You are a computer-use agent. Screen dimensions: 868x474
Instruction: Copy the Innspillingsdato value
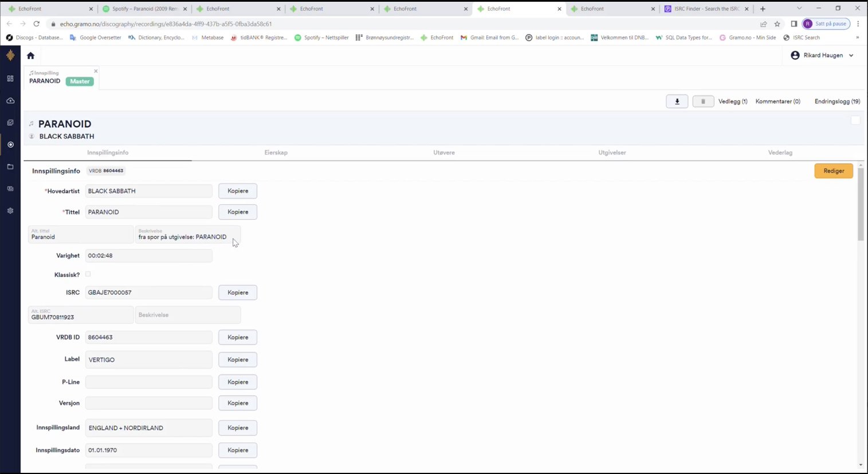click(x=238, y=450)
